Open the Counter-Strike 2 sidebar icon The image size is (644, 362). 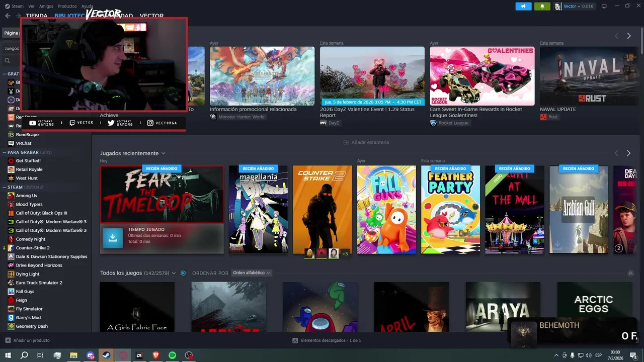click(11, 248)
